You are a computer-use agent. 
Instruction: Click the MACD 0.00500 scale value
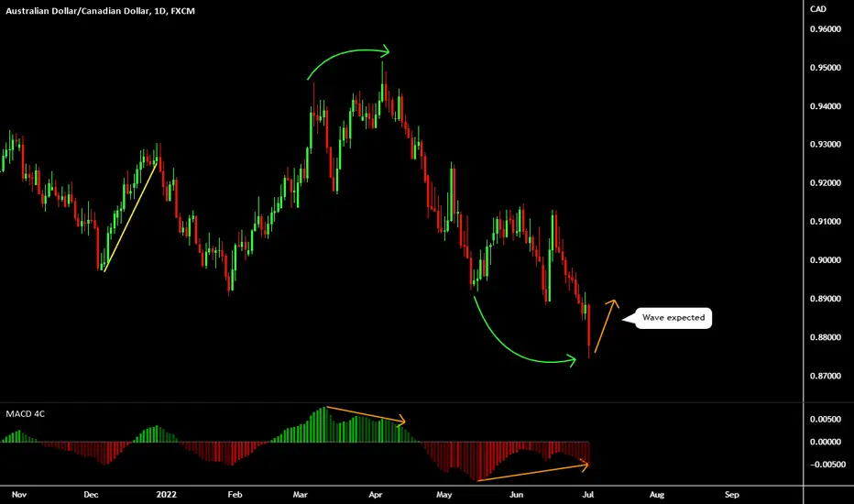pyautogui.click(x=825, y=419)
